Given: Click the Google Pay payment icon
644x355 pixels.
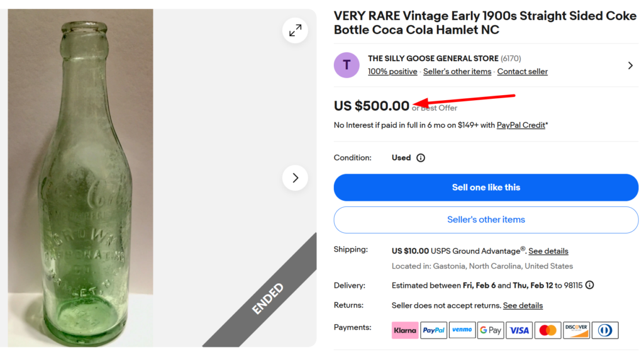Looking at the screenshot, I should 491,330.
